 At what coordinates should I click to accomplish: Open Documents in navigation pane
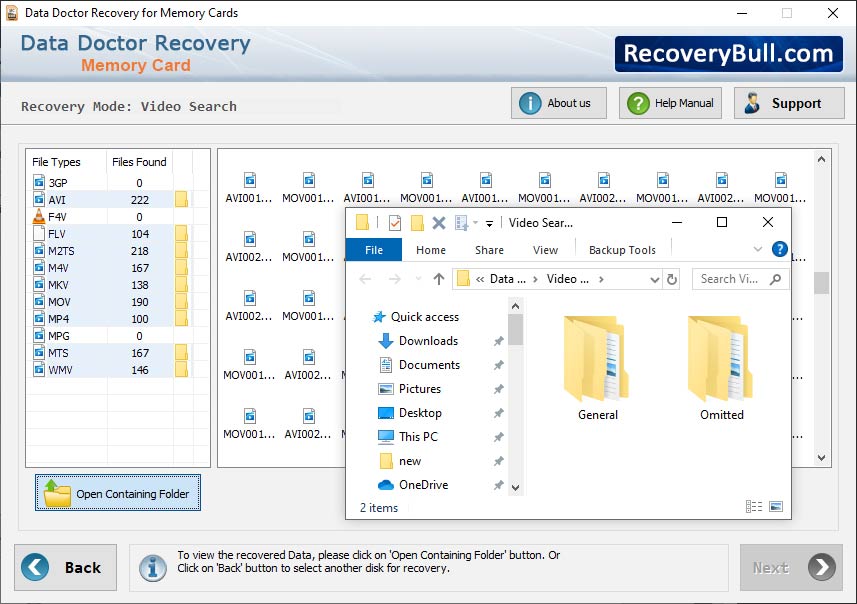coord(419,365)
